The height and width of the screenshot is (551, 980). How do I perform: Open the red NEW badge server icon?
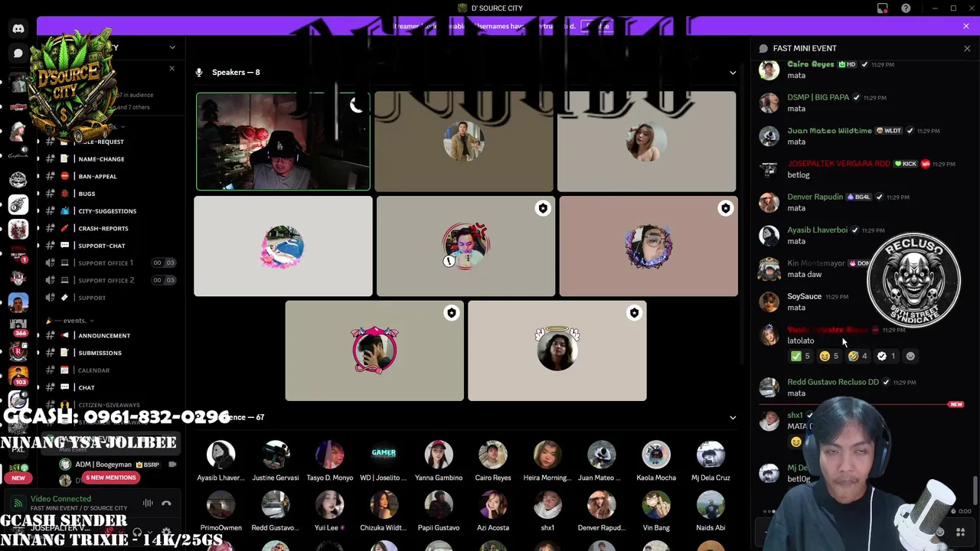click(18, 473)
